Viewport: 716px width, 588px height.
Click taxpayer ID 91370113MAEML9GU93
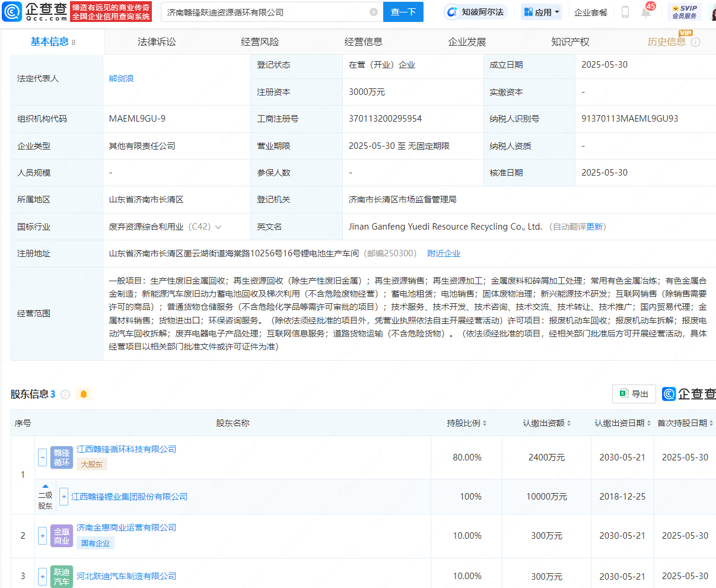click(630, 119)
